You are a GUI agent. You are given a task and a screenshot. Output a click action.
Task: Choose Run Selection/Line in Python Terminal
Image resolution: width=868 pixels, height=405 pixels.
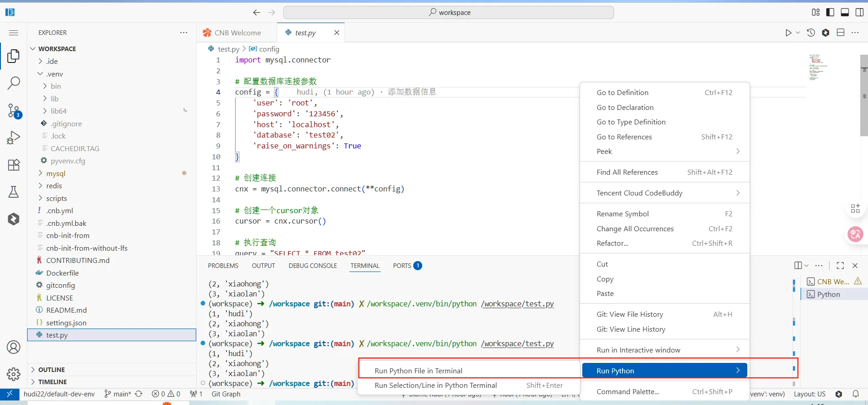pyautogui.click(x=469, y=385)
